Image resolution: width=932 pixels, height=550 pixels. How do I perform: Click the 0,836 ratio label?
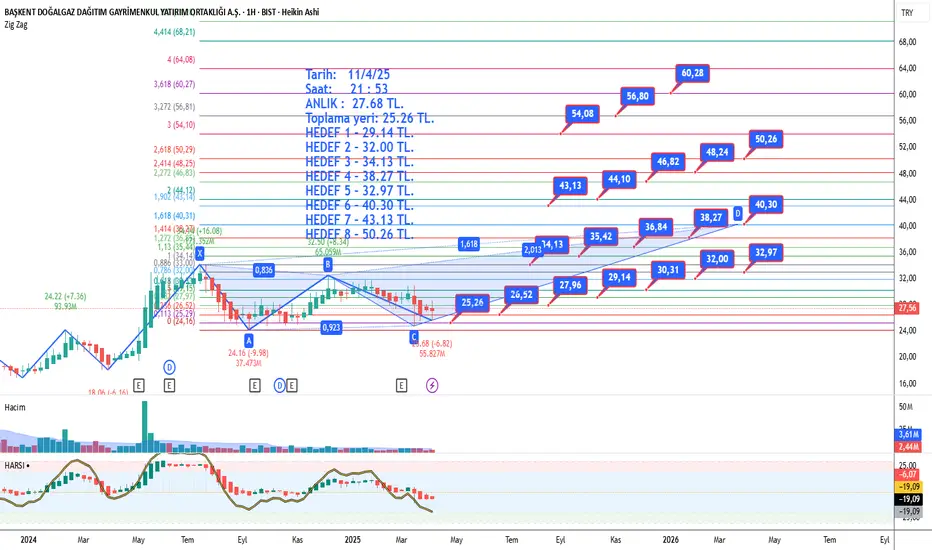[x=263, y=270]
